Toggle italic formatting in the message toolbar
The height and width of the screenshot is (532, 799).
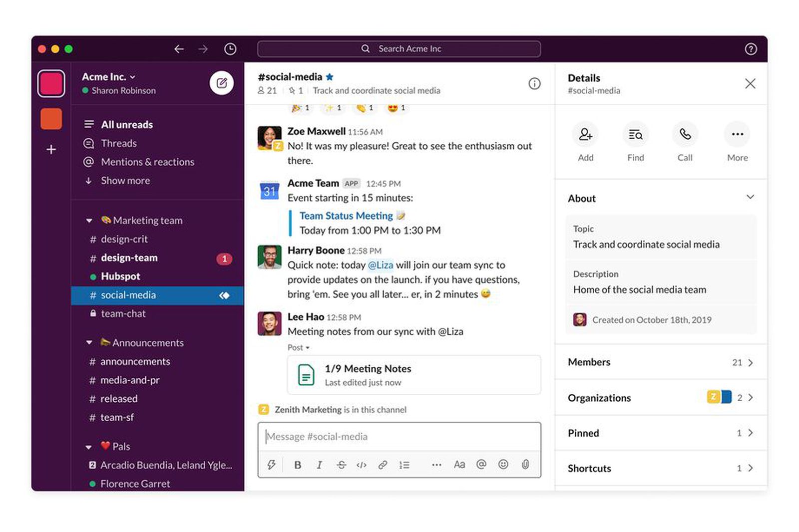(x=319, y=465)
